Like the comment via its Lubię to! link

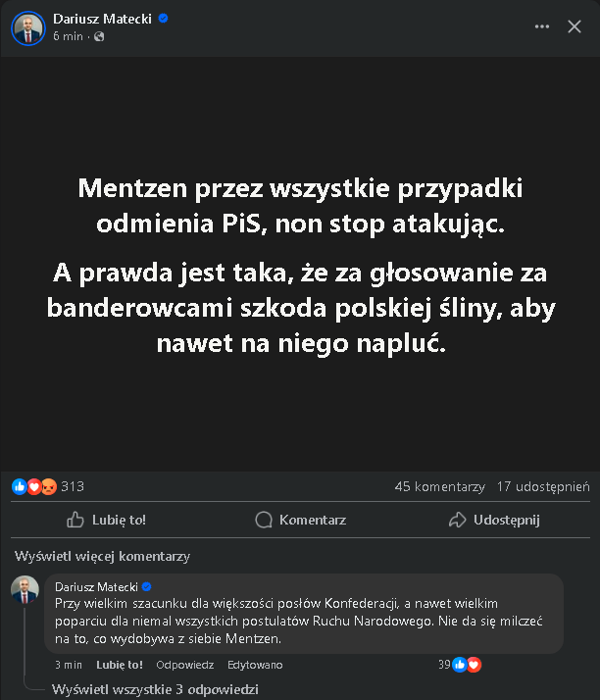tap(120, 665)
